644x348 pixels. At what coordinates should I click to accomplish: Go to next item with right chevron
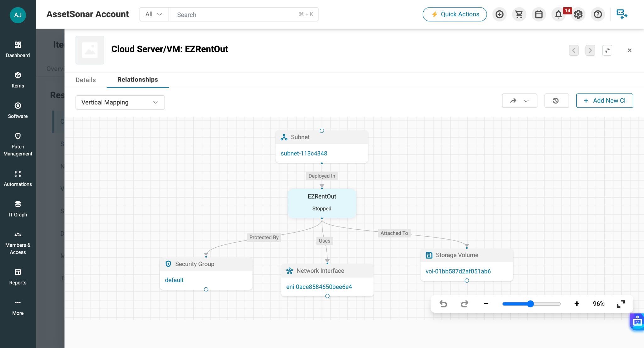click(590, 50)
